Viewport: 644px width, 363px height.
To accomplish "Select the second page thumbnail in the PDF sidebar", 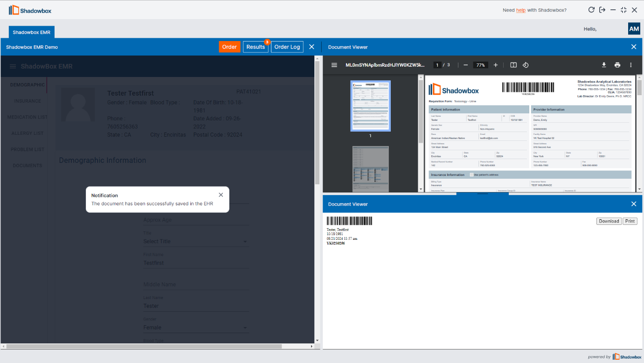I will point(370,169).
